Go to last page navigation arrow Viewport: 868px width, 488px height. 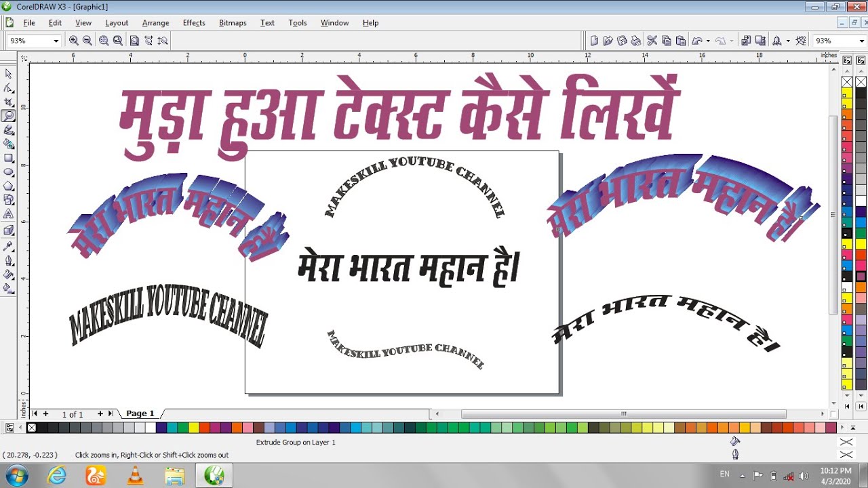[x=111, y=413]
